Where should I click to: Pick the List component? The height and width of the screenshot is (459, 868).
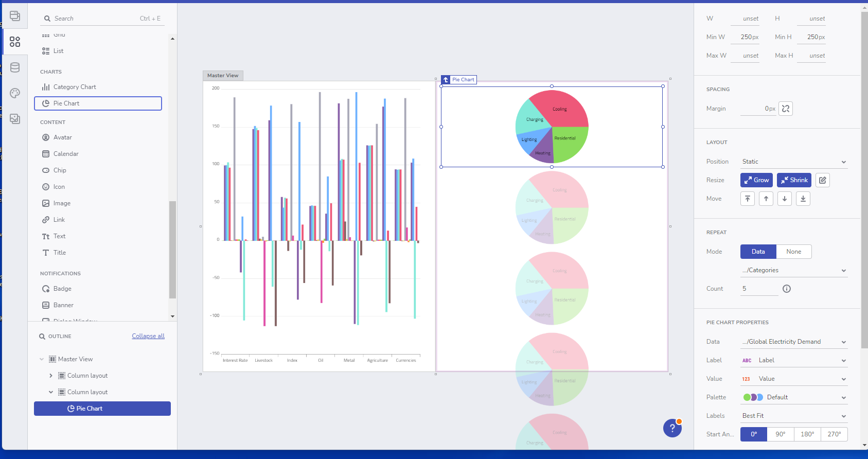click(x=98, y=51)
